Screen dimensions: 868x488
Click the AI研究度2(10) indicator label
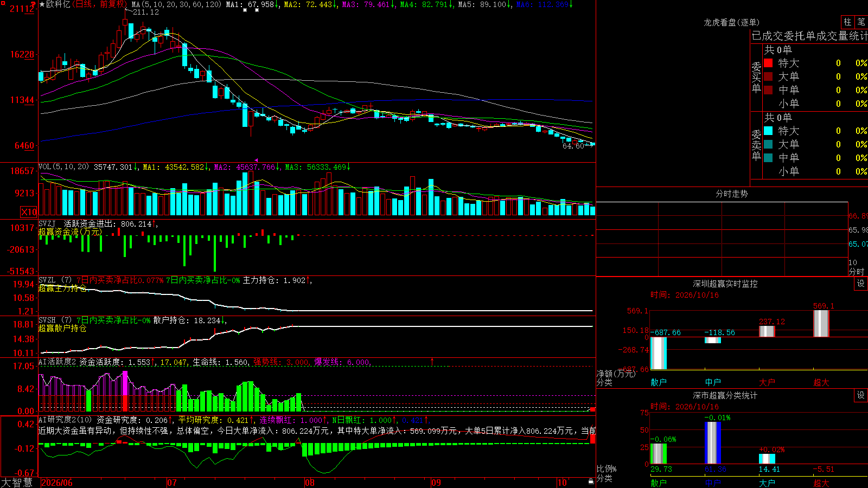tap(65, 420)
